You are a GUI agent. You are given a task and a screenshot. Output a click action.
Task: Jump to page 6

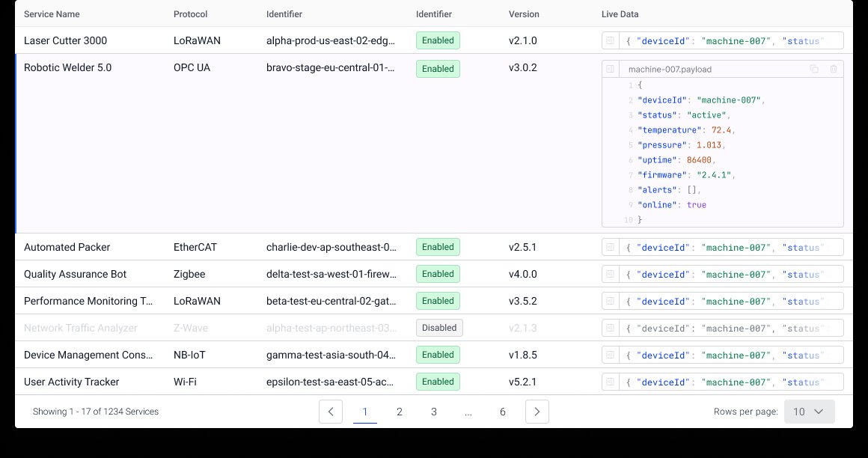click(x=503, y=412)
